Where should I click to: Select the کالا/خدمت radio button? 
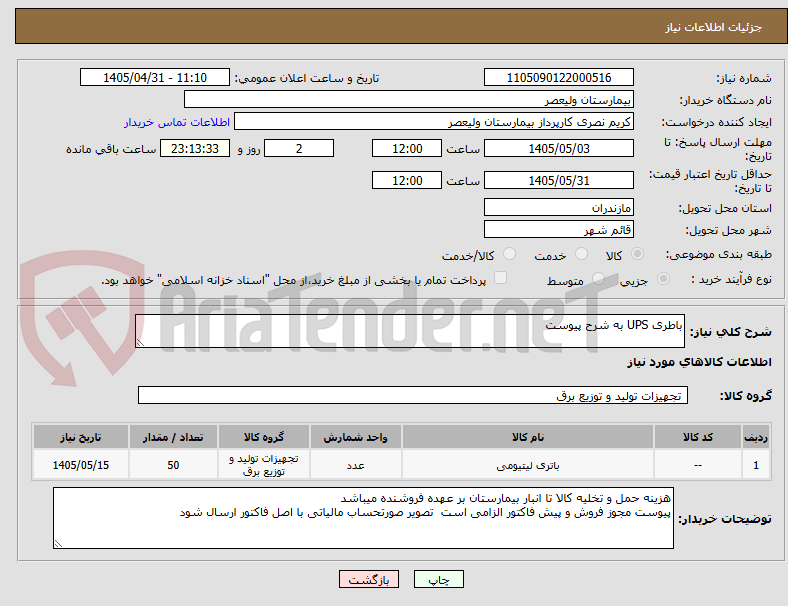tap(510, 254)
